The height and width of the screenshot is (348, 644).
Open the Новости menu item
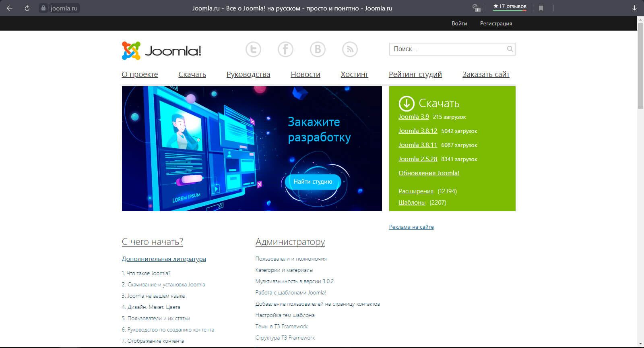305,75
